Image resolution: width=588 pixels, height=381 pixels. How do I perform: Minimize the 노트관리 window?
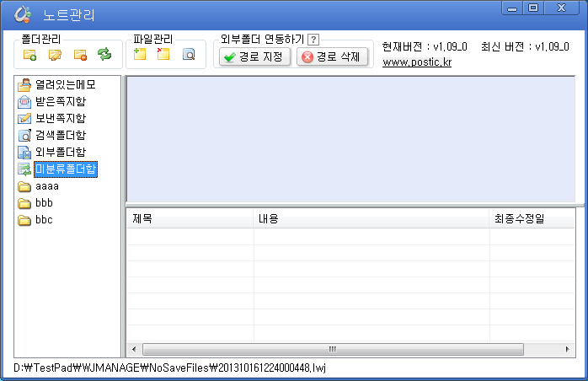512,8
